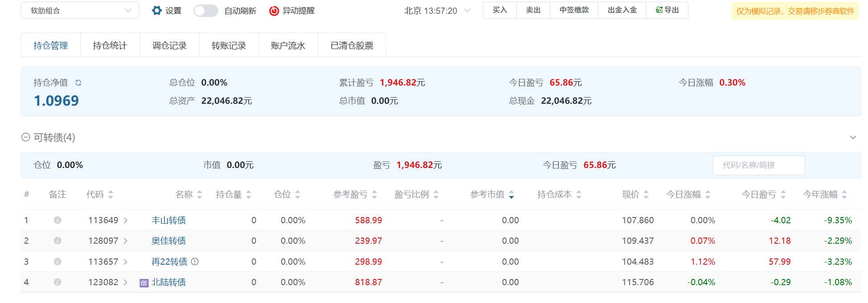Focus the 代码/名称/简拼 search field
The image size is (868, 303).
pyautogui.click(x=758, y=165)
